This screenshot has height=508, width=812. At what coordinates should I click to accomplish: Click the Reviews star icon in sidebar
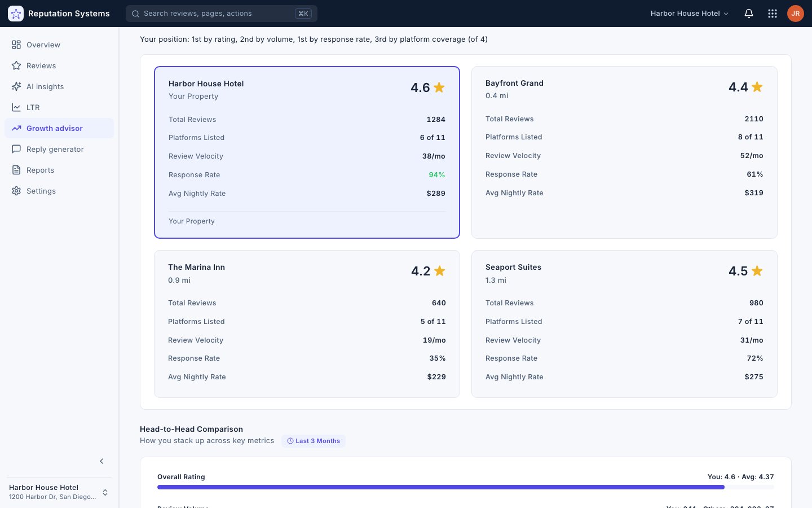16,65
